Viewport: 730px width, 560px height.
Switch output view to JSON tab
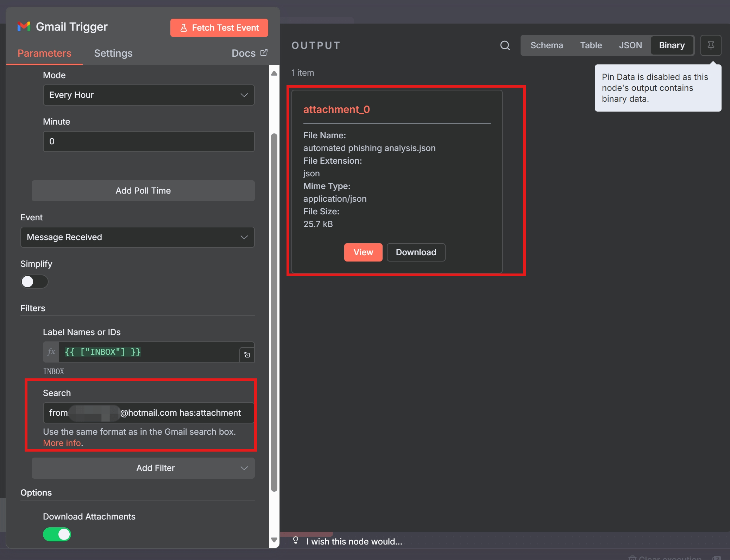tap(630, 45)
